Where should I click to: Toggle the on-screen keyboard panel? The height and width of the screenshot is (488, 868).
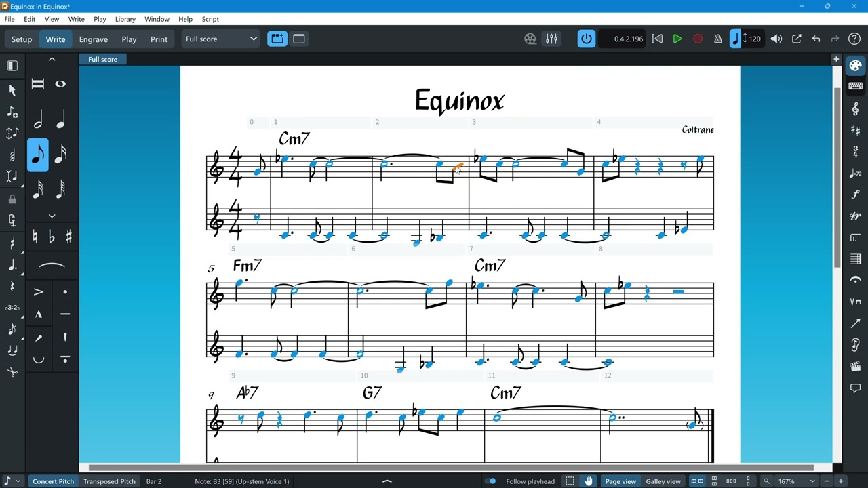tap(855, 86)
